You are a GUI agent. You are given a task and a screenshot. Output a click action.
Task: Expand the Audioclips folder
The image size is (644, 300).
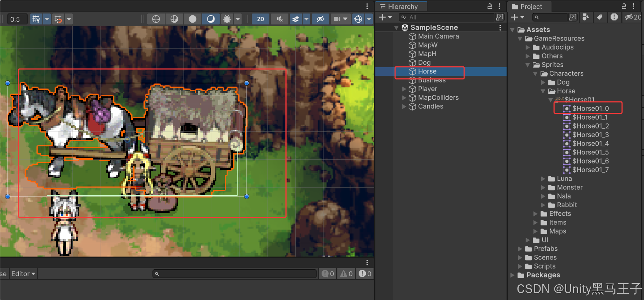coord(527,47)
